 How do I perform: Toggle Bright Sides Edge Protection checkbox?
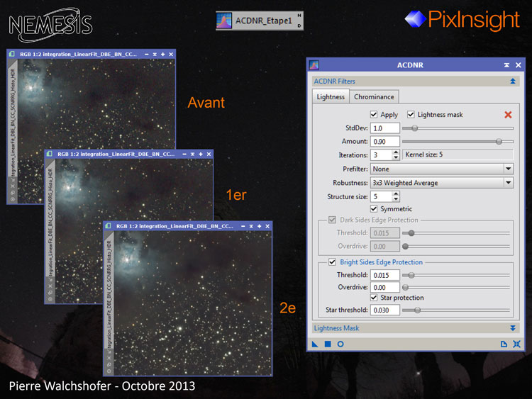click(332, 262)
